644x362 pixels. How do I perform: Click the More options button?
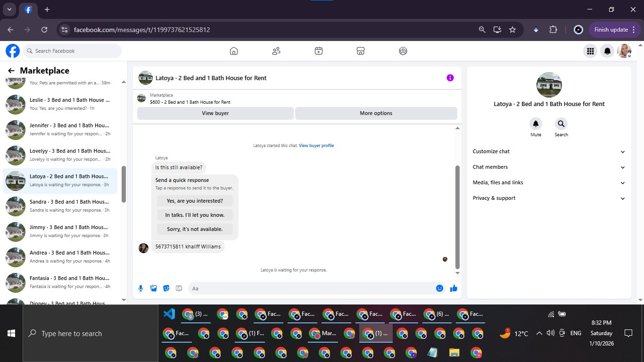376,113
